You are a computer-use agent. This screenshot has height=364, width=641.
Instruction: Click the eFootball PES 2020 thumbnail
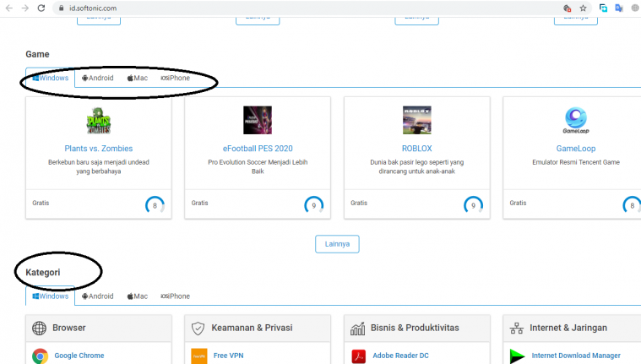coord(258,120)
